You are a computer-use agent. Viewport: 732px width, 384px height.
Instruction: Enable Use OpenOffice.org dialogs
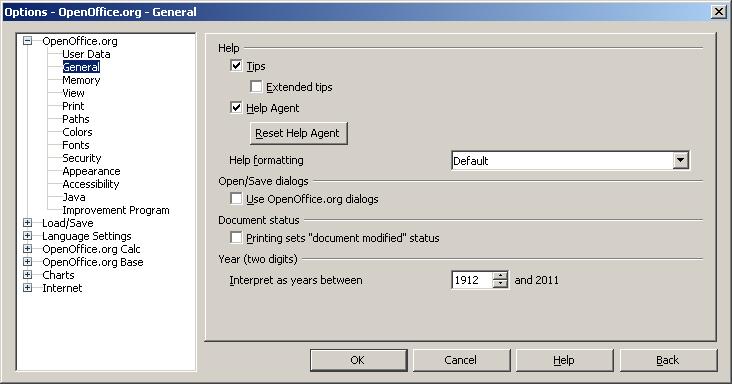[x=236, y=199]
